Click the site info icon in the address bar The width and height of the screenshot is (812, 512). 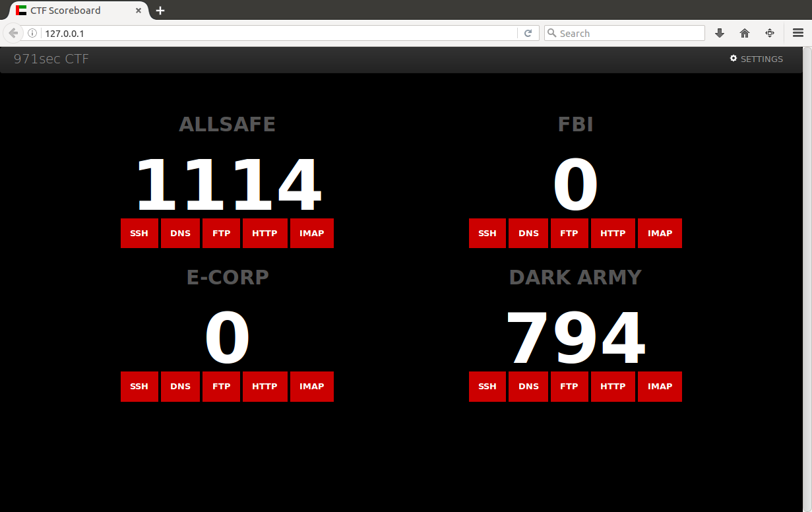tap(32, 33)
